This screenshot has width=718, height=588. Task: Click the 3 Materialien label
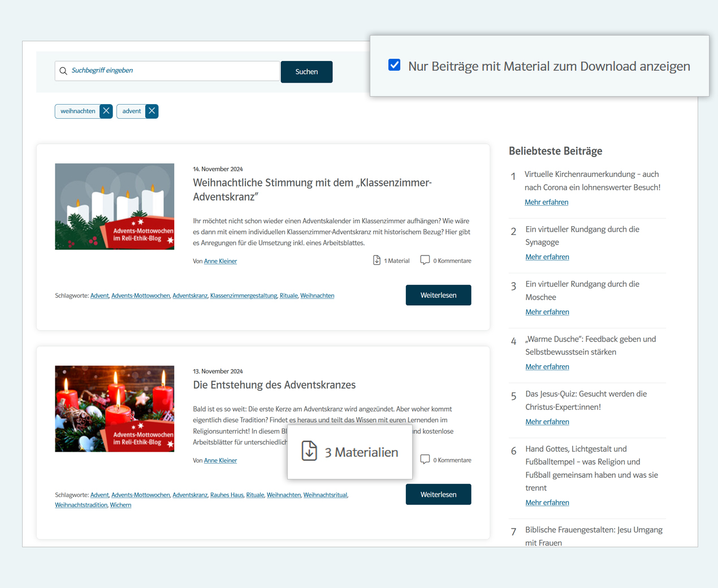point(361,452)
